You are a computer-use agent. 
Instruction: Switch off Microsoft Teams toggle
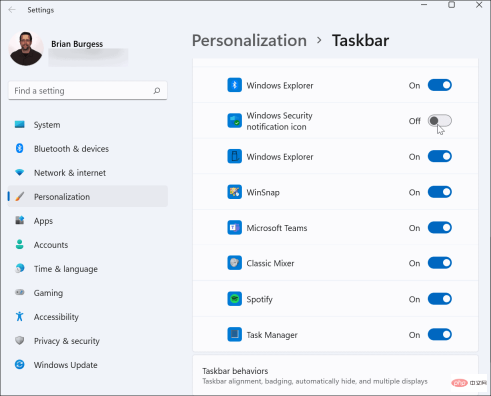click(440, 228)
